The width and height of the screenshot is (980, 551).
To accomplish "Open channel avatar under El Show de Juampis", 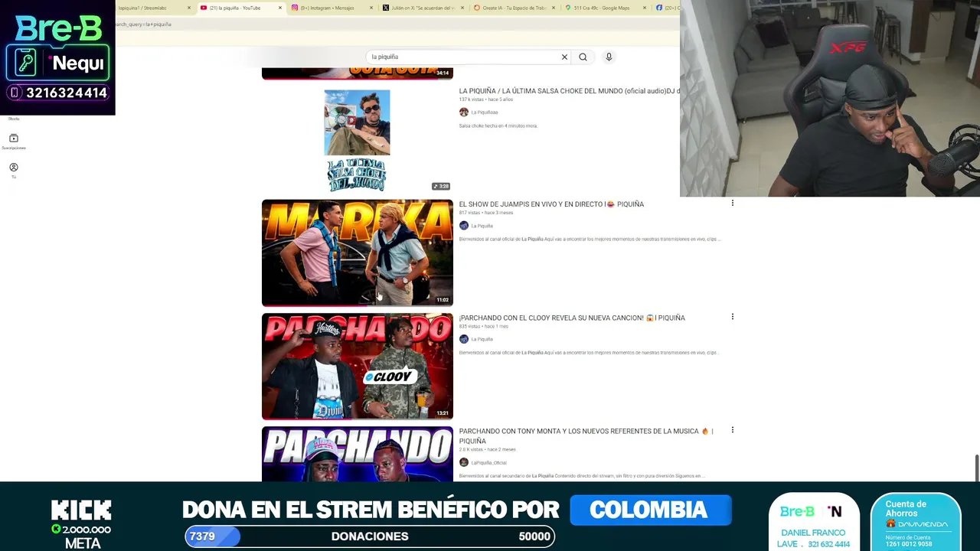I will (x=463, y=226).
